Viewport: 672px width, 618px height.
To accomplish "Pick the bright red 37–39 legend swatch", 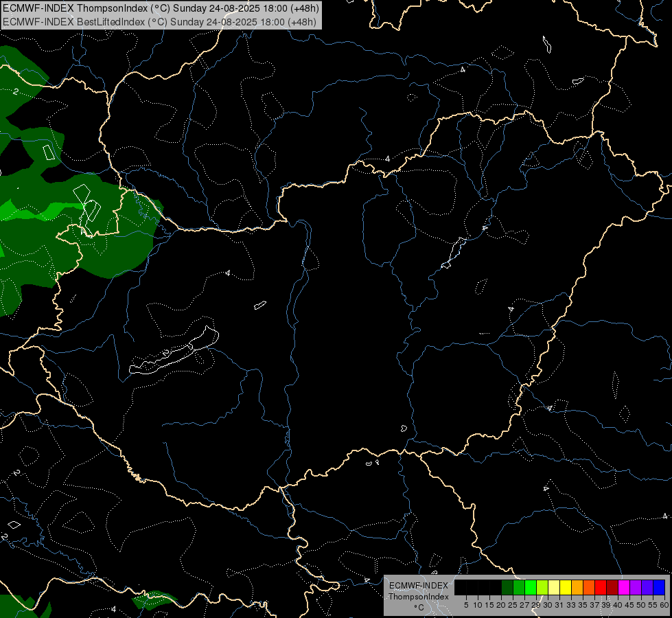I will (601, 588).
